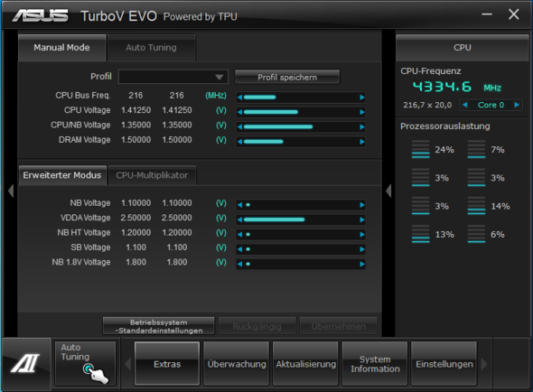
Task: Open the CPU-Multiplikator tab
Action: pyautogui.click(x=152, y=175)
